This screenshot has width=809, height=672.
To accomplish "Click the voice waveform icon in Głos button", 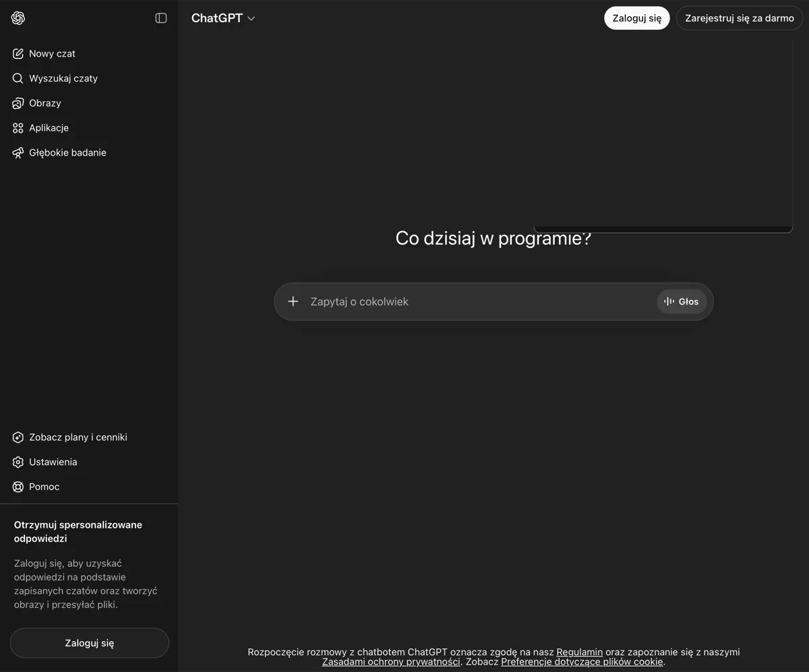I will 669,302.
